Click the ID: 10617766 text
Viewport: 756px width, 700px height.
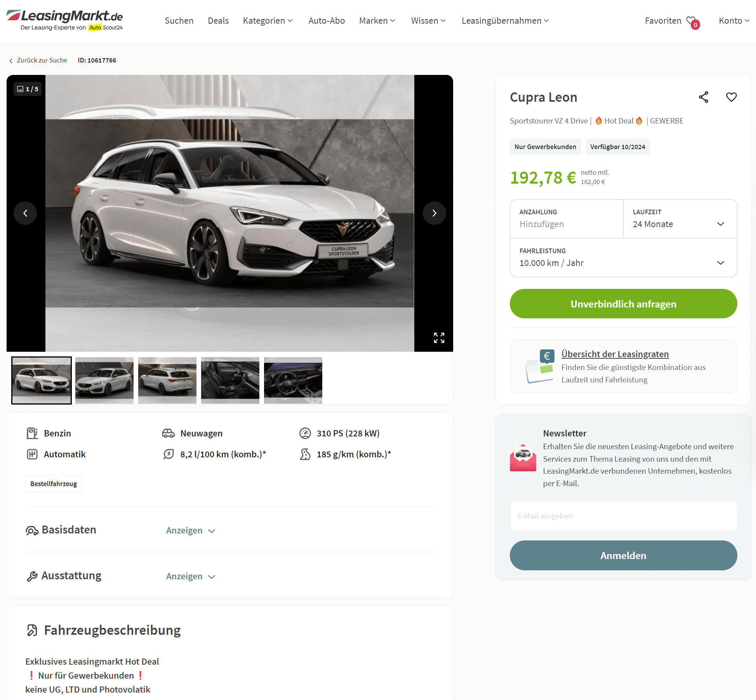click(97, 60)
